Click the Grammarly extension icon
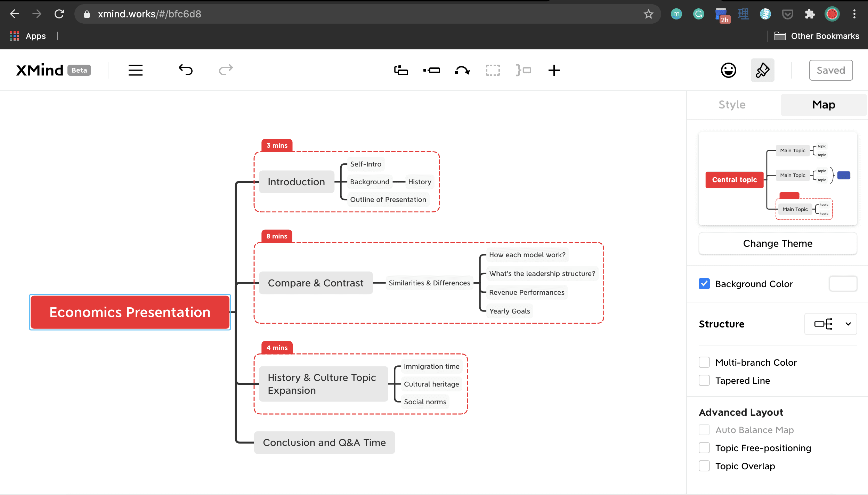Image resolution: width=868 pixels, height=495 pixels. tap(698, 14)
